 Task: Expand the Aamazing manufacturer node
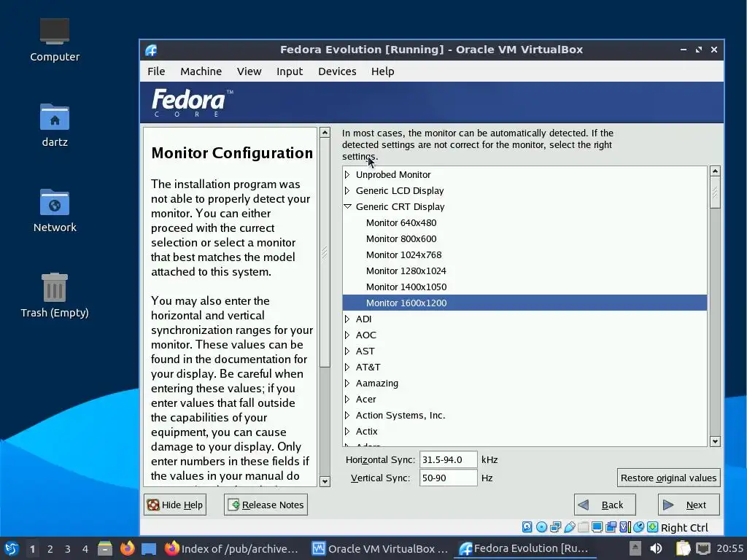pos(347,383)
